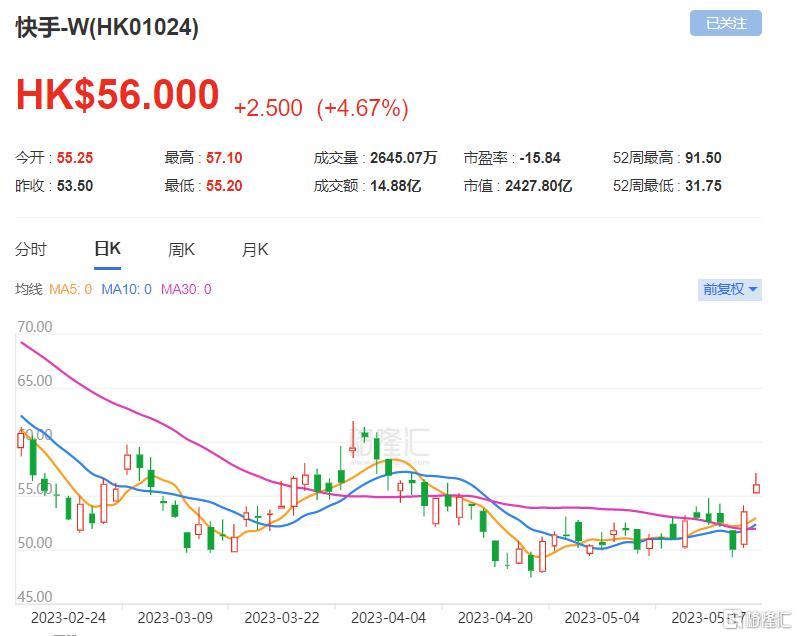Screen dimensions: 798x636
Task: Click the +2.500 price change value
Action: click(x=268, y=108)
